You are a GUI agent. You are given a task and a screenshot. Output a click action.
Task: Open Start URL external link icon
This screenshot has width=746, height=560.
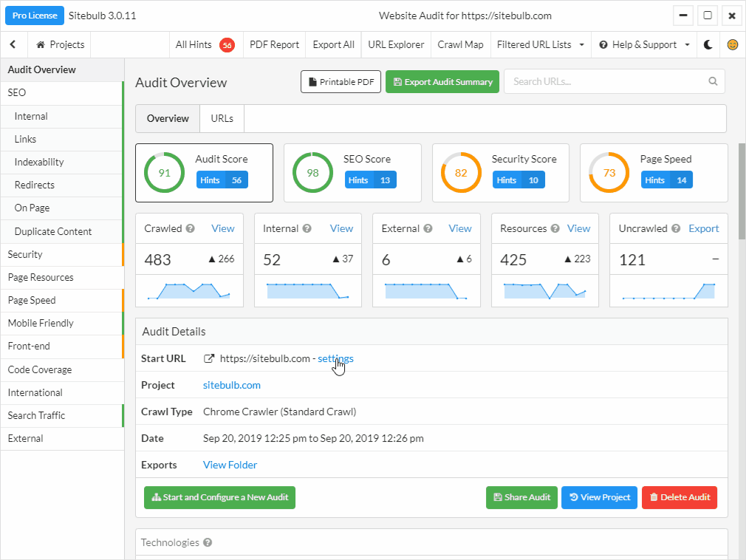[208, 359]
